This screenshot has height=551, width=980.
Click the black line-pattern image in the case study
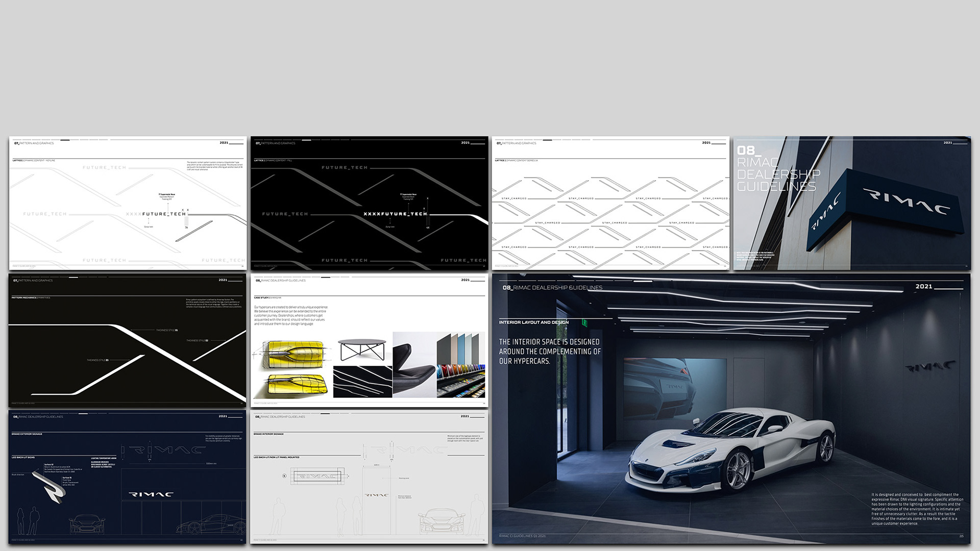(x=362, y=382)
